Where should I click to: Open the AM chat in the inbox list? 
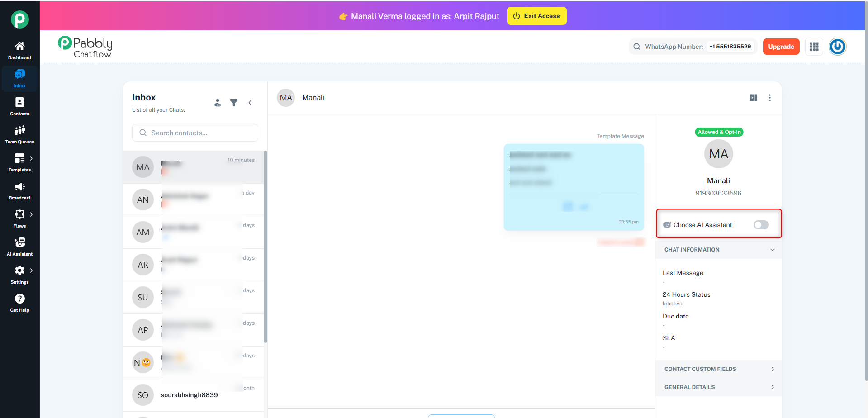point(193,233)
